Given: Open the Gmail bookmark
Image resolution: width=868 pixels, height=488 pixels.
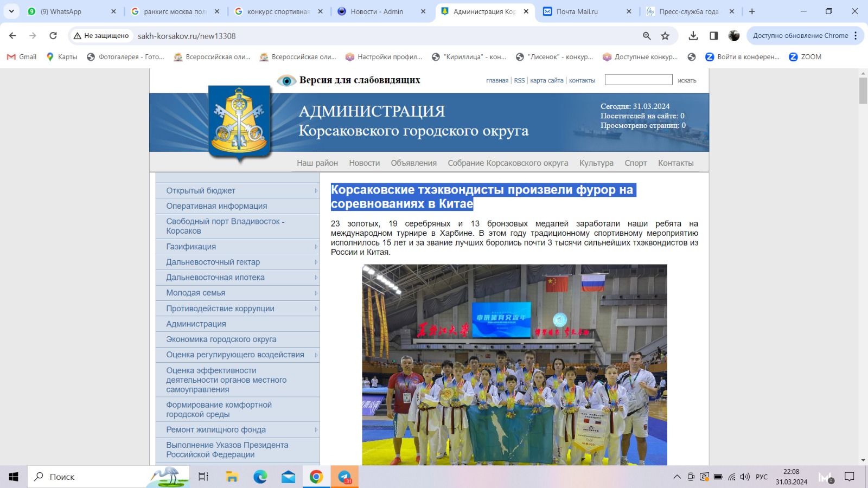Looking at the screenshot, I should click(22, 57).
